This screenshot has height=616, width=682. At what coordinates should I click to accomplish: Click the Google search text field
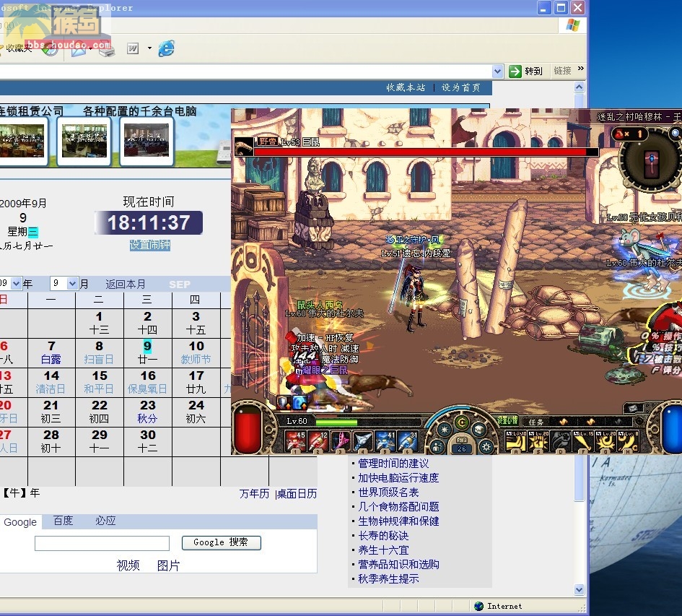(102, 543)
